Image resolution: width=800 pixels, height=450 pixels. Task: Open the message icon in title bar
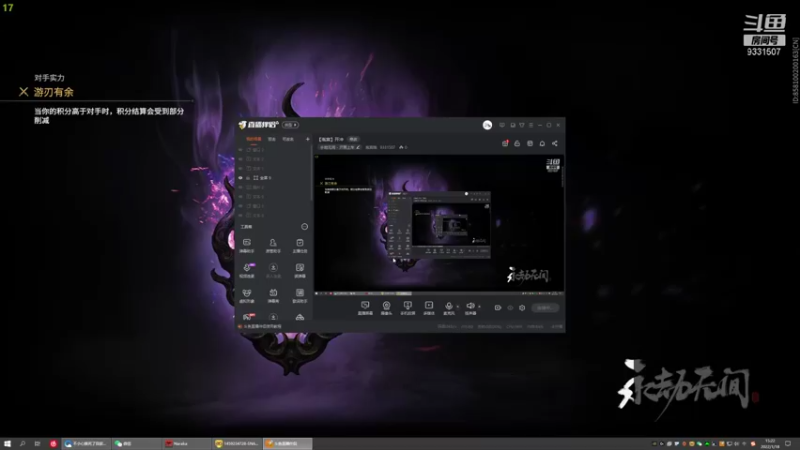502,125
